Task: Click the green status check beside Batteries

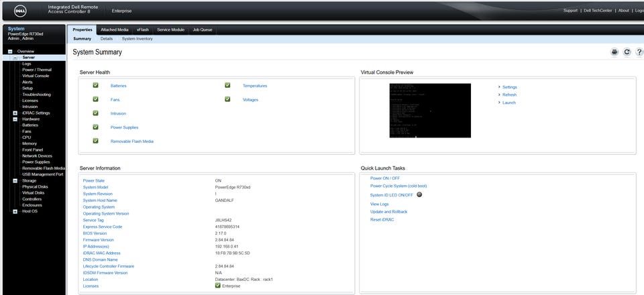Action: tap(95, 85)
